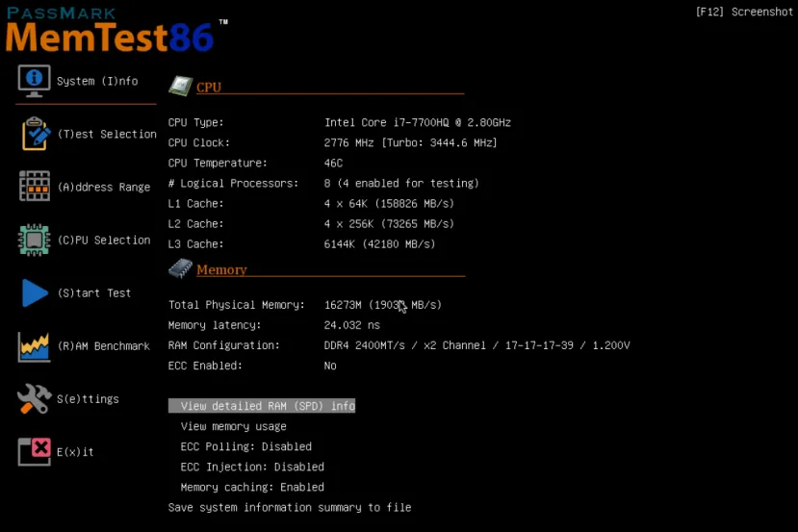Open the (C)PU Selection menu label

tap(104, 241)
